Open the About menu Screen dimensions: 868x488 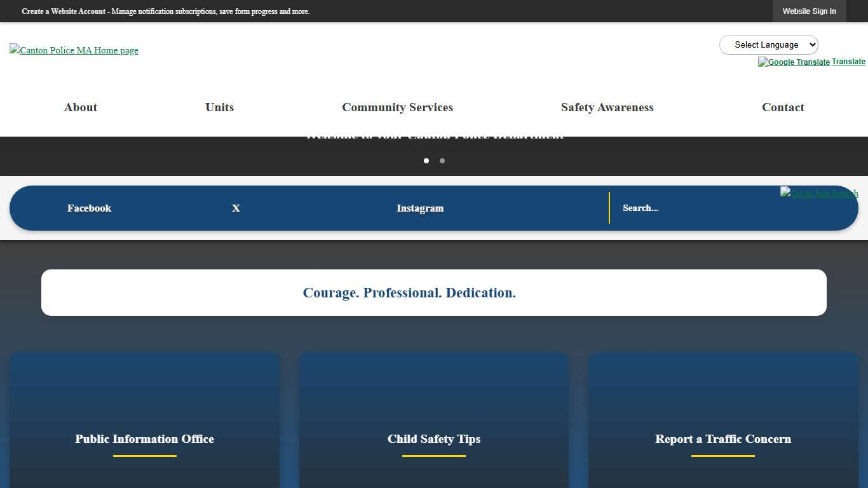click(80, 107)
